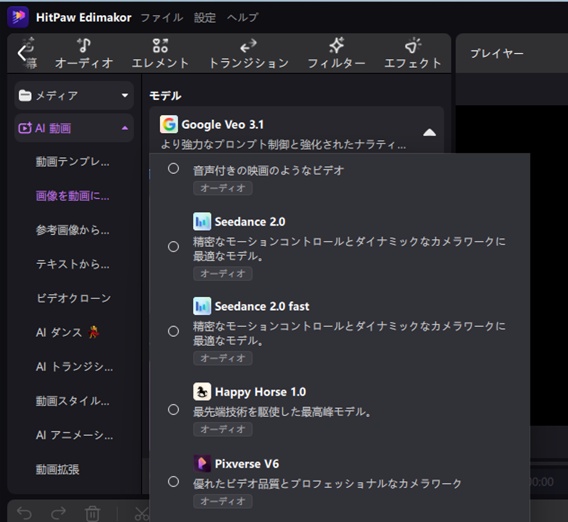Click the AI 動画 camera icon
The width and height of the screenshot is (568, 522).
coord(25,128)
